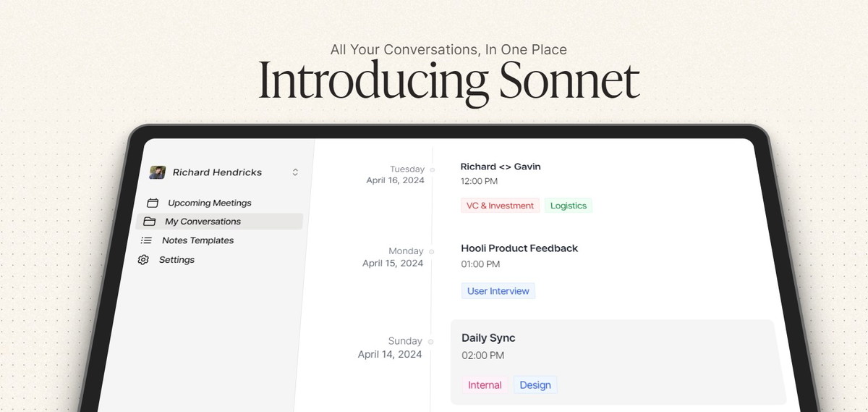This screenshot has width=868, height=412.
Task: Open Notes Templates from sidebar
Action: tap(197, 240)
